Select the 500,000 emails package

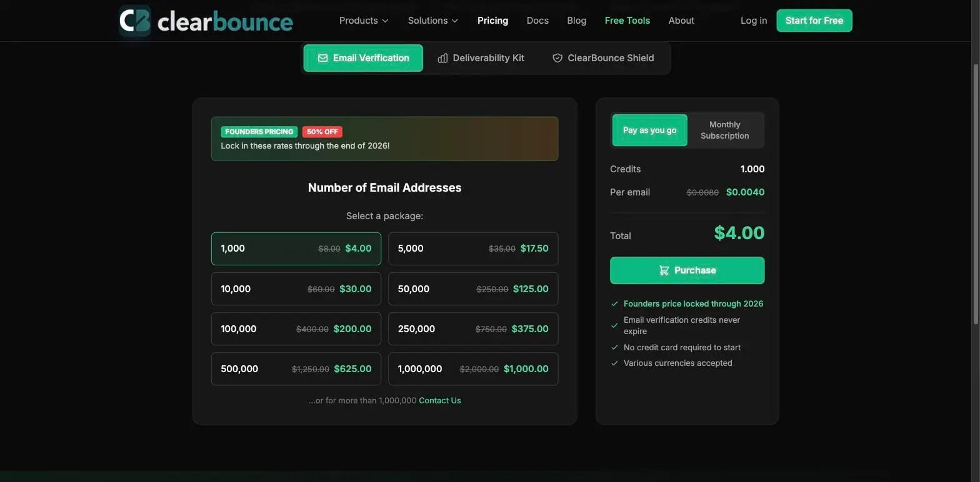point(296,369)
